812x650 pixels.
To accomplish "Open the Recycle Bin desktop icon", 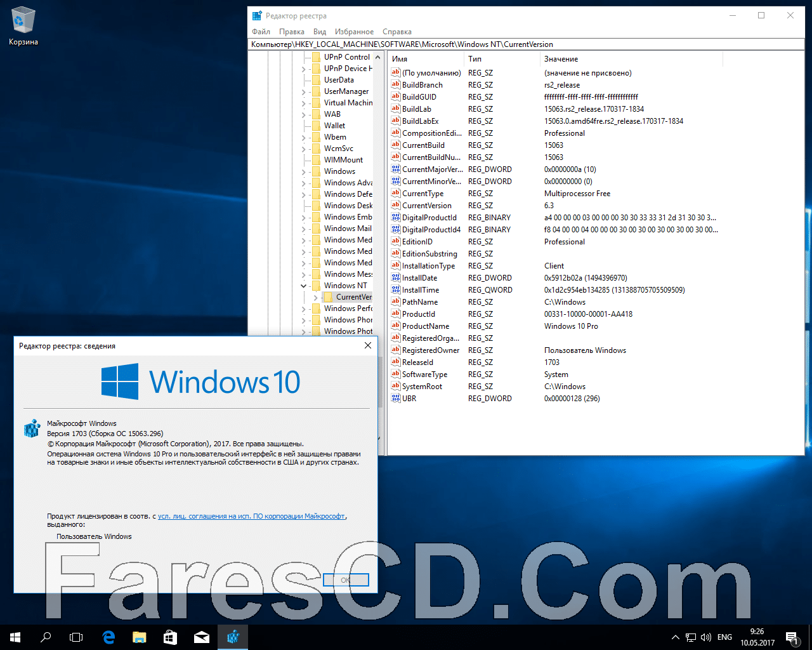I will click(x=23, y=27).
